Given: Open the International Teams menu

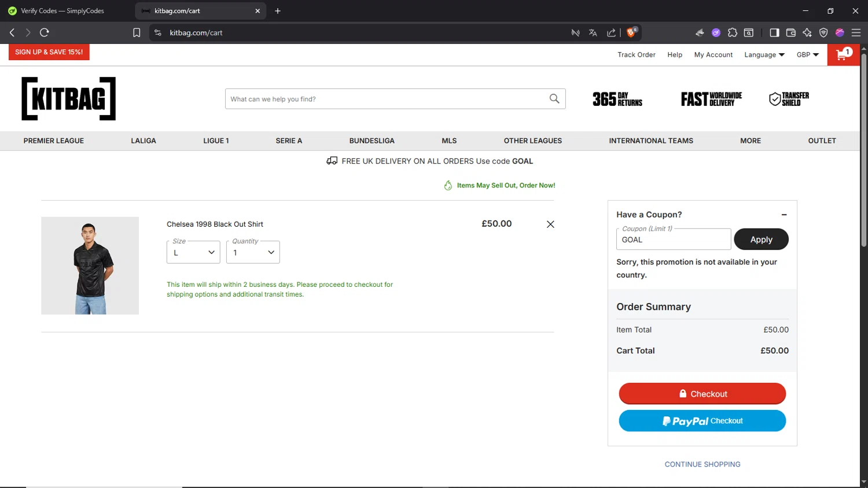Looking at the screenshot, I should point(651,141).
